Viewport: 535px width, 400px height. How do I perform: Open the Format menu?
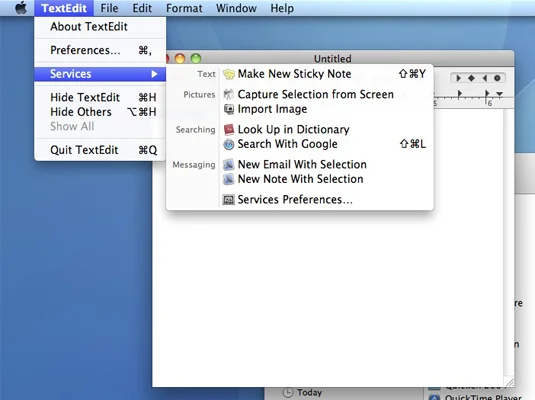[x=184, y=8]
